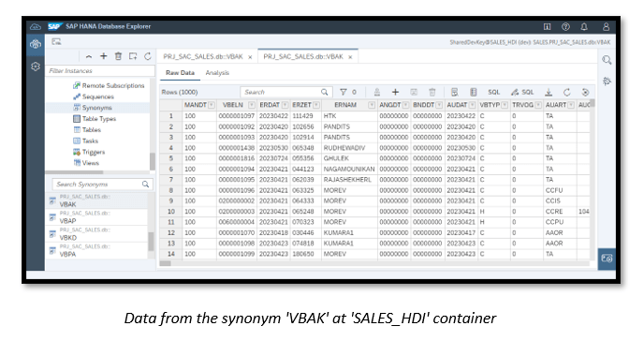644x341 pixels.
Task: Click in the Search Synonyms field
Action: tap(103, 184)
